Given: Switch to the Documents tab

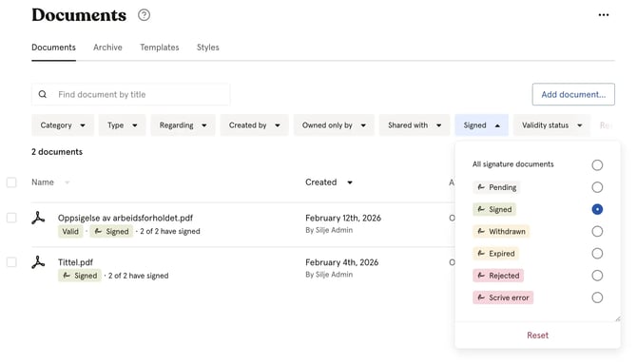Looking at the screenshot, I should tap(53, 48).
